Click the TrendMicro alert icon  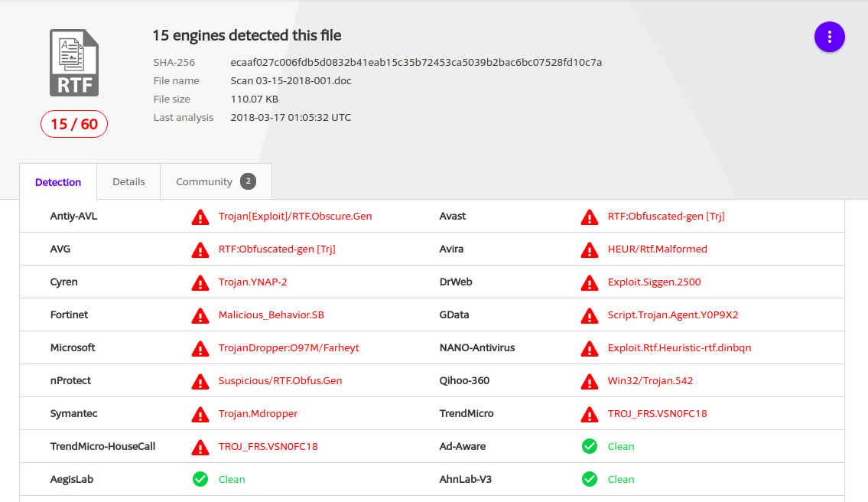[x=590, y=415]
